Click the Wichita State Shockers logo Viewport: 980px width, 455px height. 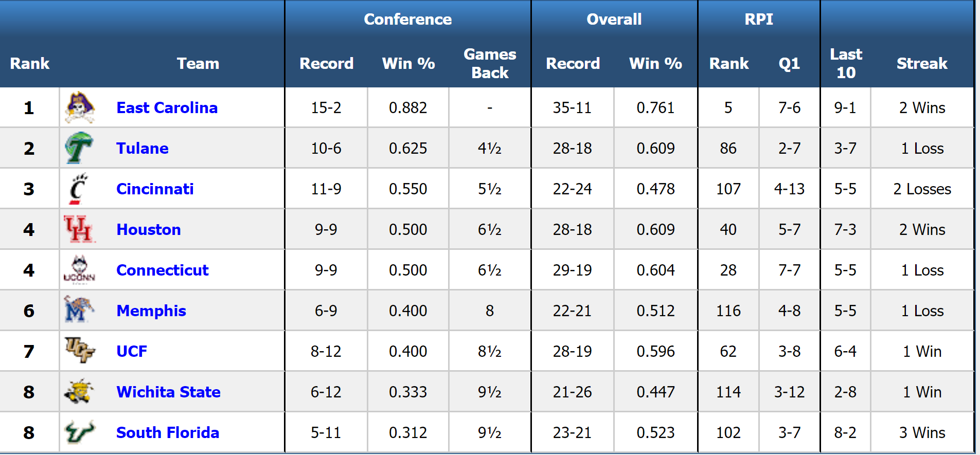(79, 391)
